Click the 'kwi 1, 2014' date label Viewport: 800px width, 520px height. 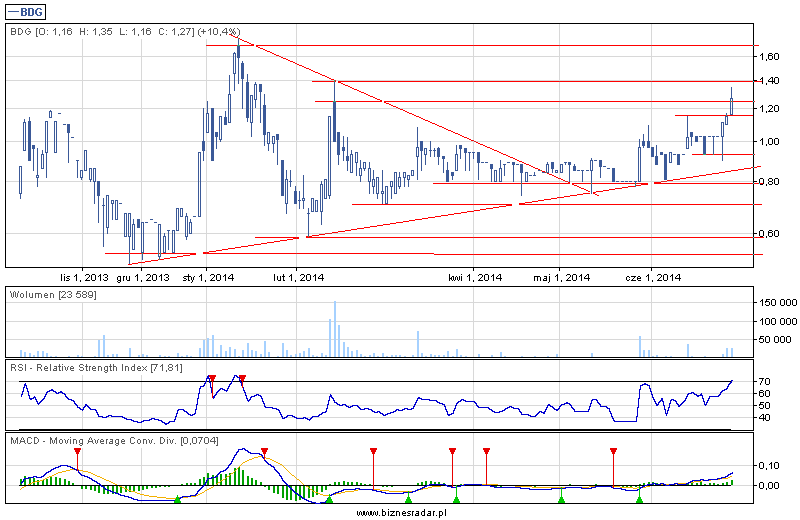pos(475,277)
